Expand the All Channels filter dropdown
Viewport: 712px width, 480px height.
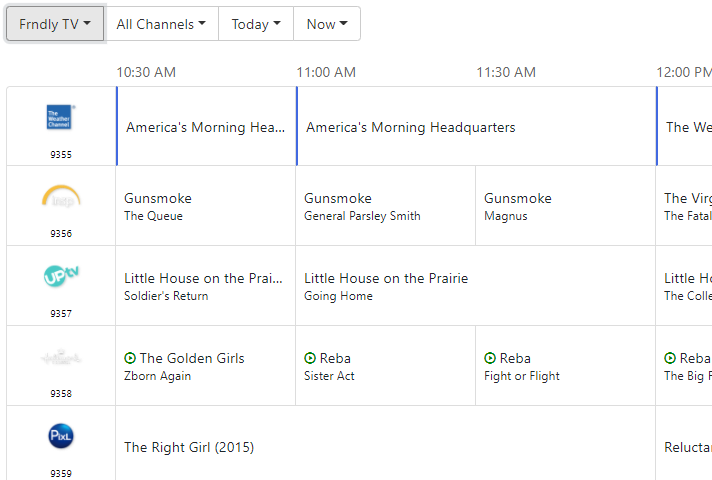(x=161, y=24)
